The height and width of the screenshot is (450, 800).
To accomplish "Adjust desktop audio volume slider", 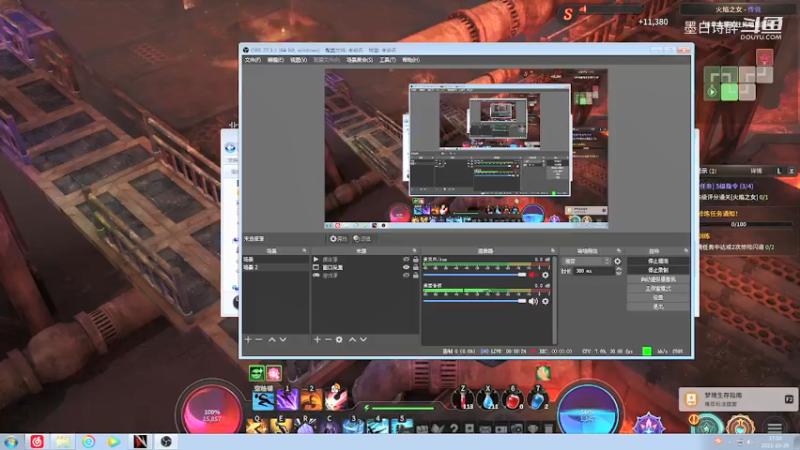I will (474, 301).
